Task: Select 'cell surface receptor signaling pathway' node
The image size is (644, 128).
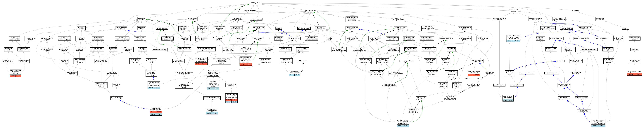Action: point(268,49)
